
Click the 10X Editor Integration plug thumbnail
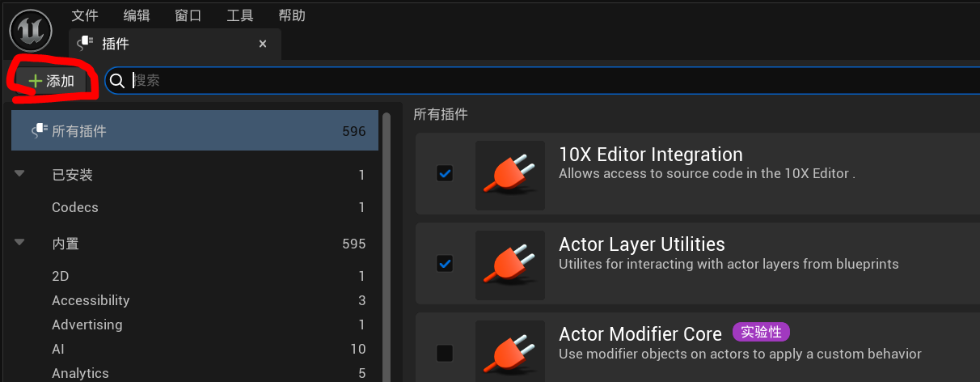coord(509,175)
